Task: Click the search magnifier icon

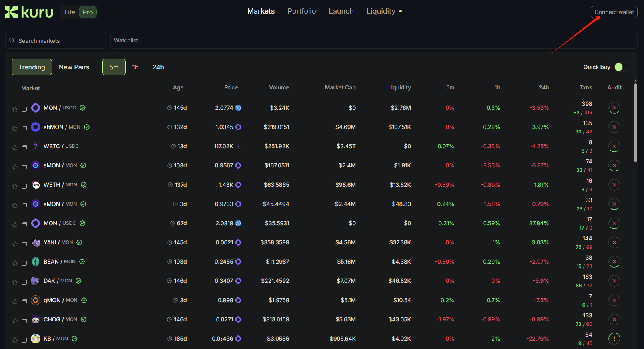Action: tap(12, 40)
